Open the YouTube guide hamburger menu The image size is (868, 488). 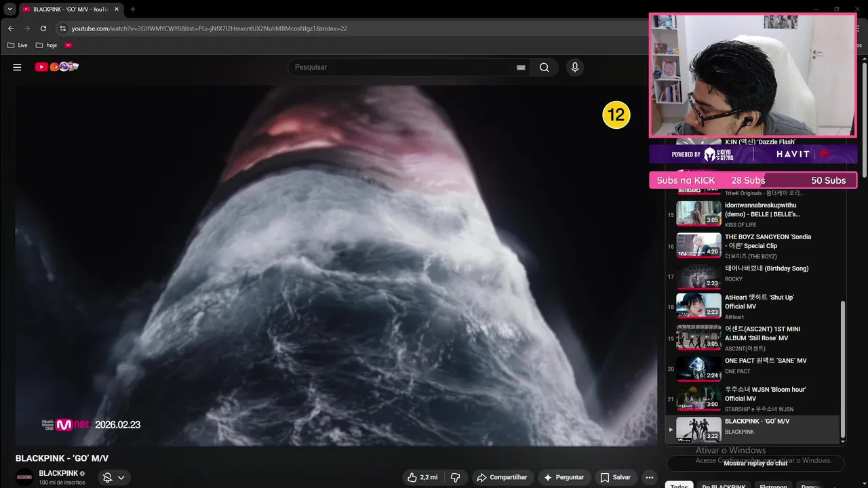pyautogui.click(x=17, y=67)
